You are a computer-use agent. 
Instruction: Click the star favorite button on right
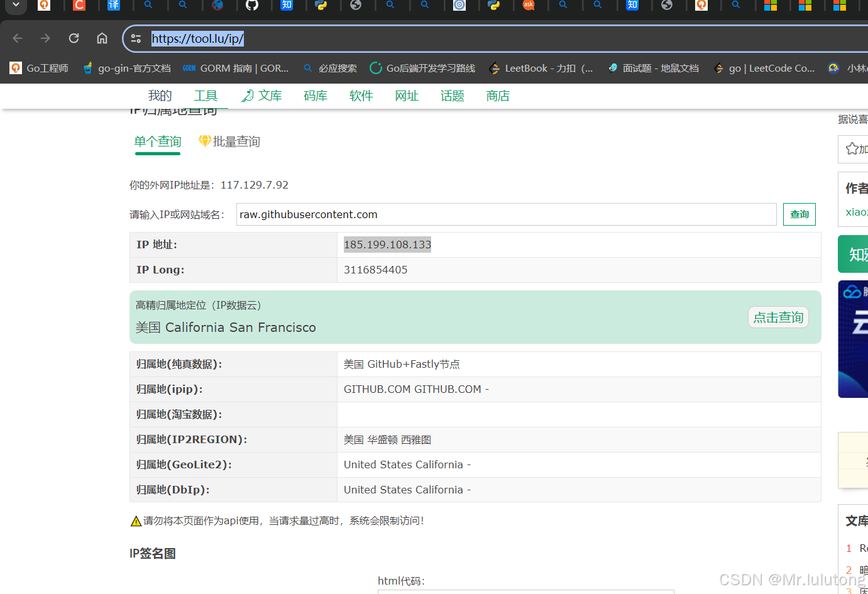click(x=853, y=149)
